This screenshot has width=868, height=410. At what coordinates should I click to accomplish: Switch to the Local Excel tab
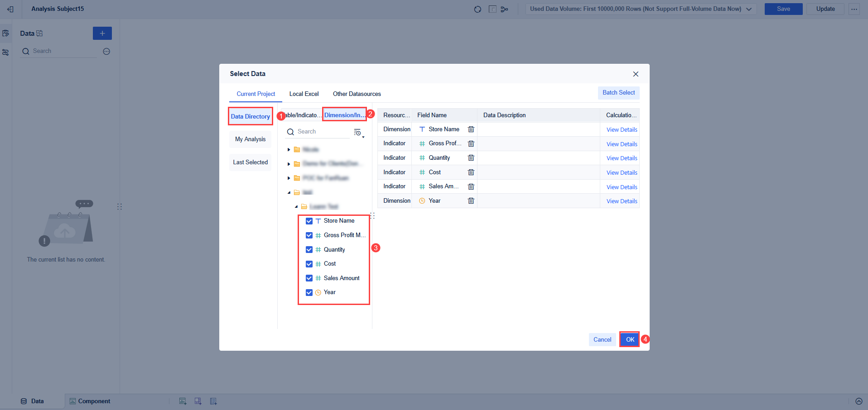tap(304, 94)
